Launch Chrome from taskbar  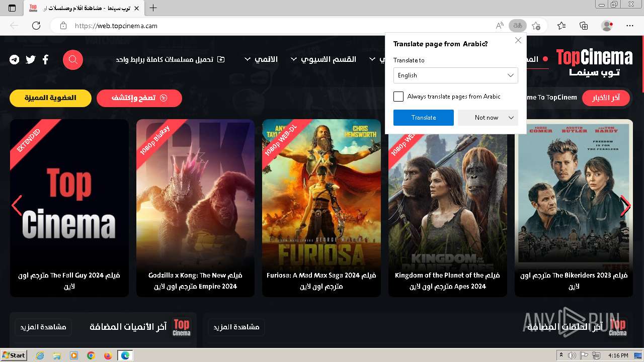tap(91, 355)
